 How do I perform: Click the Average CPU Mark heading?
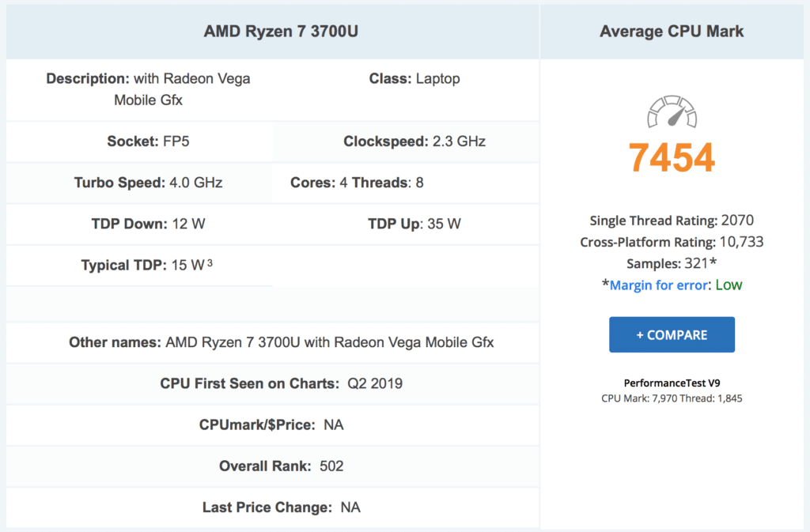[672, 32]
